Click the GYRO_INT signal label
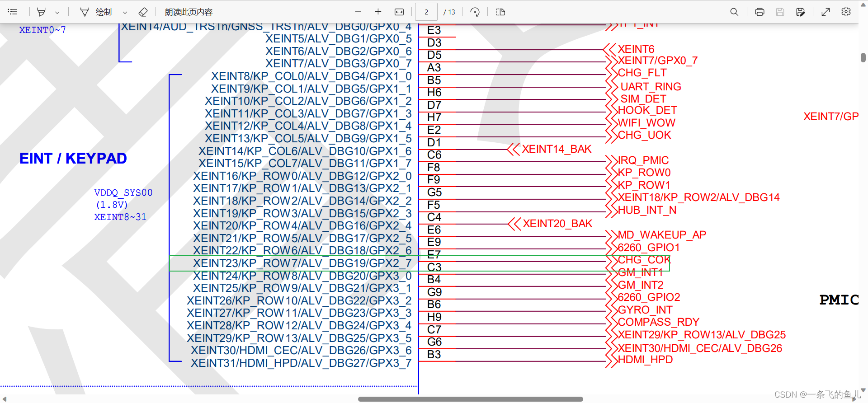The width and height of the screenshot is (868, 403). 645,310
